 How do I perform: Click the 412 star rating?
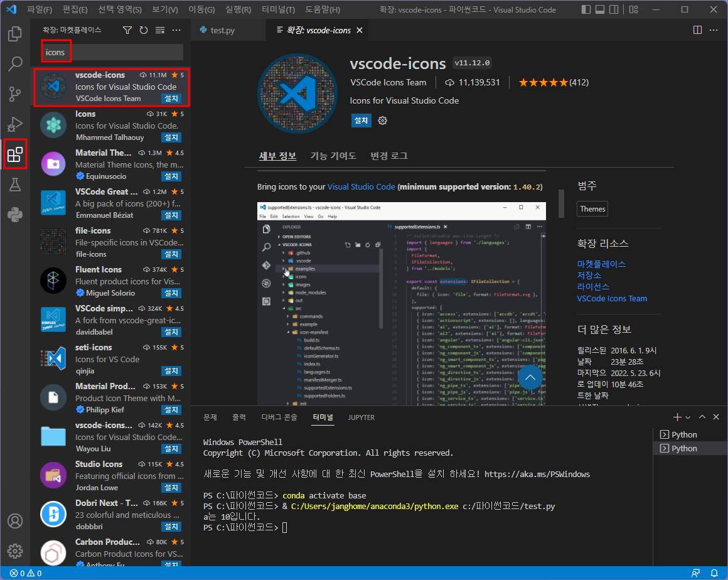pos(554,83)
